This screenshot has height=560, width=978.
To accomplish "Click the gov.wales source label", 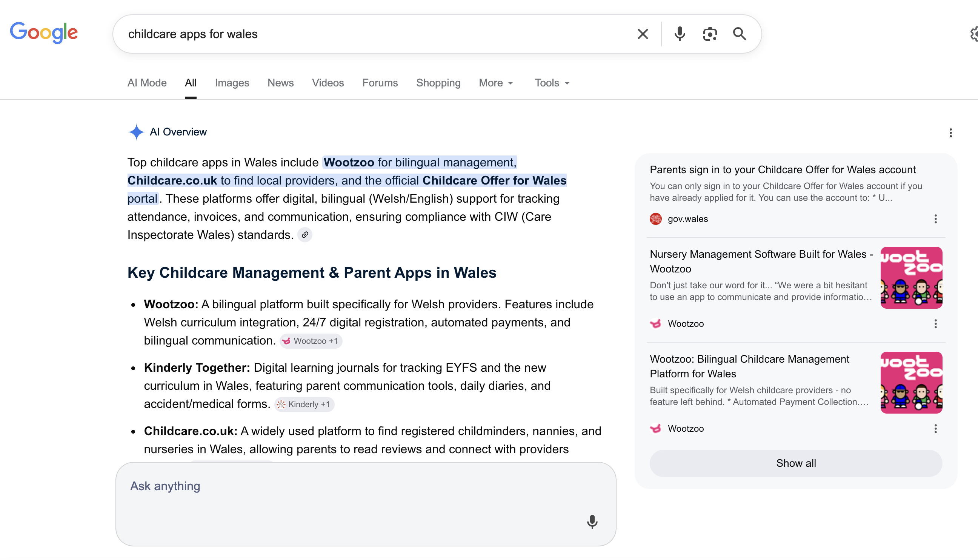I will pyautogui.click(x=687, y=219).
